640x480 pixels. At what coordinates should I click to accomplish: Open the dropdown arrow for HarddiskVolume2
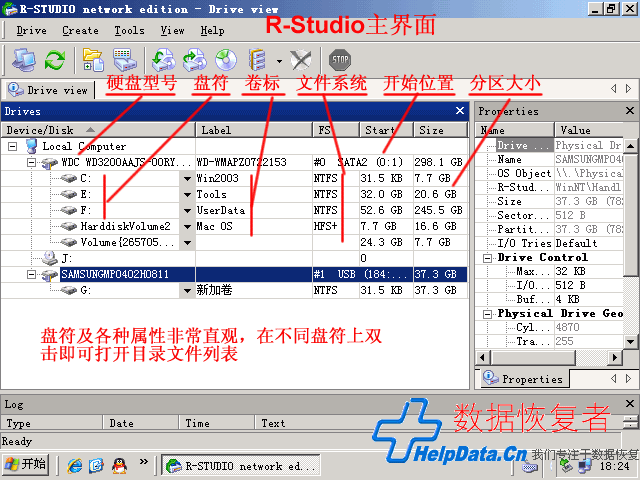pos(187,227)
